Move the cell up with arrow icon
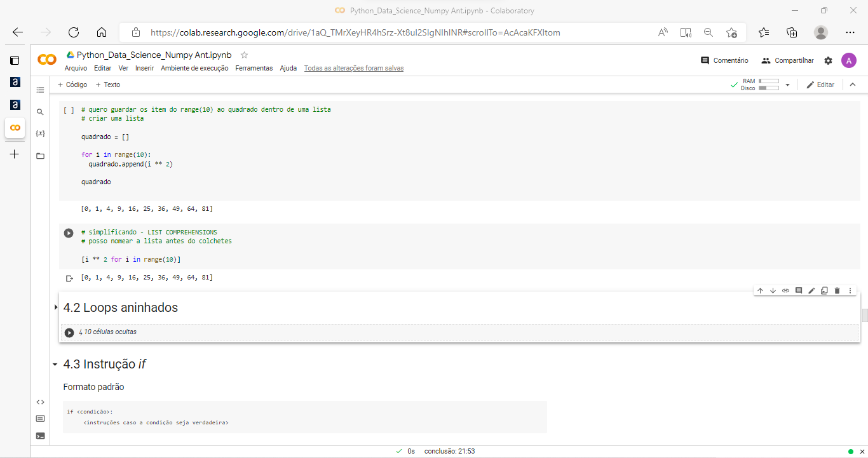 pyautogui.click(x=760, y=290)
